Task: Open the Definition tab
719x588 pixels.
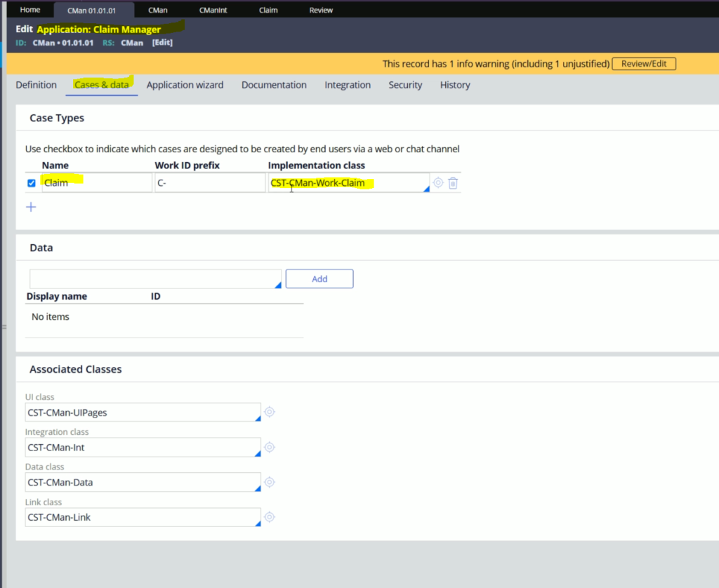Action: tap(37, 85)
